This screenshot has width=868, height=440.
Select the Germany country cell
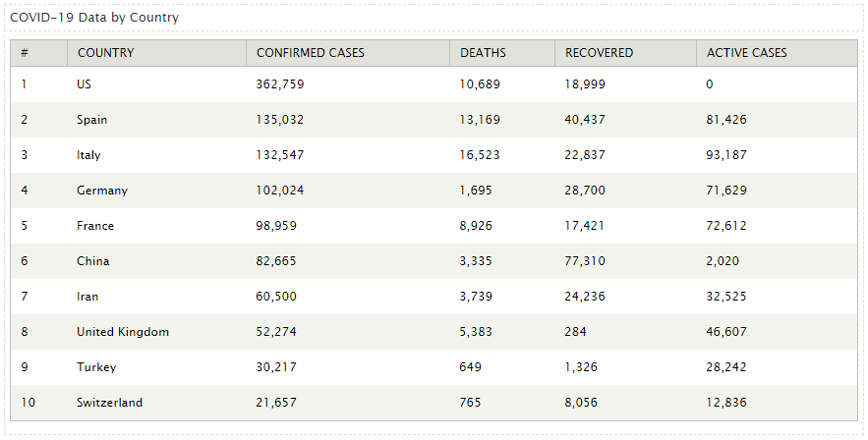click(x=102, y=191)
